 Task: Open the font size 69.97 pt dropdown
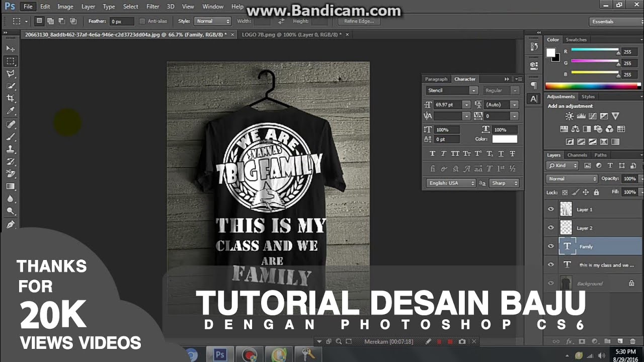coord(466,105)
